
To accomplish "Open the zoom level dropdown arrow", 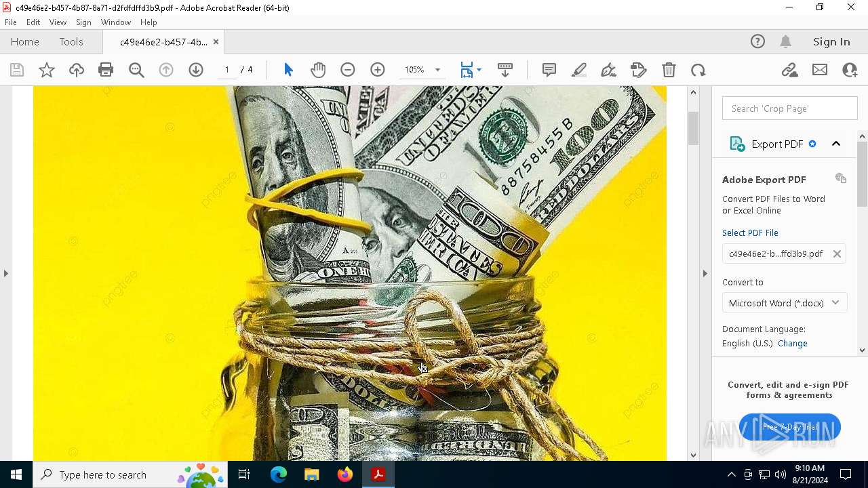I will [x=437, y=70].
